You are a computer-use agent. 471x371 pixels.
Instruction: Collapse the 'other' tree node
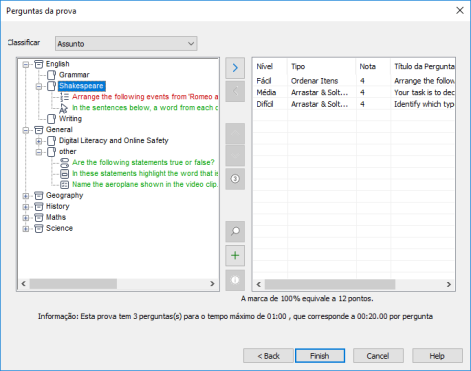[x=39, y=152]
